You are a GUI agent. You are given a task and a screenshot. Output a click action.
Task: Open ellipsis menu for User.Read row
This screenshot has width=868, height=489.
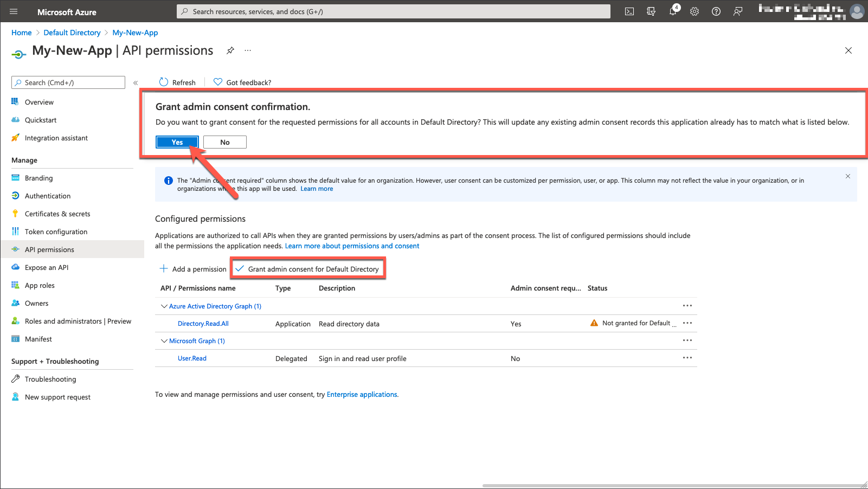pyautogui.click(x=687, y=358)
